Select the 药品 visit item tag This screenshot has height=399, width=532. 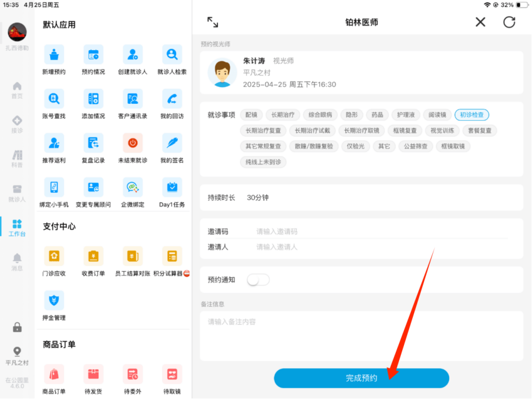tap(377, 115)
